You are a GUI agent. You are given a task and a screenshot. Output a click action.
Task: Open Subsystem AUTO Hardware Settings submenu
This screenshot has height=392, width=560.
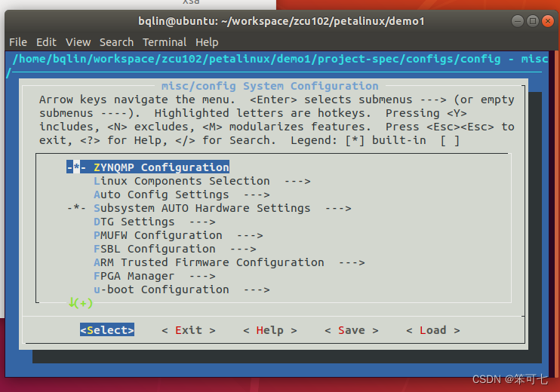point(209,208)
